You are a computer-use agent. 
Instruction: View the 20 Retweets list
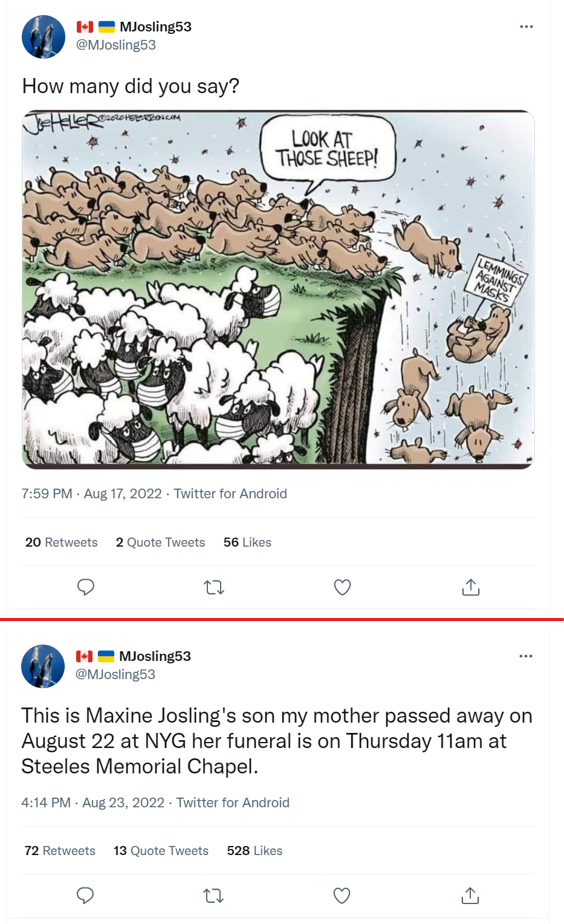pos(61,542)
